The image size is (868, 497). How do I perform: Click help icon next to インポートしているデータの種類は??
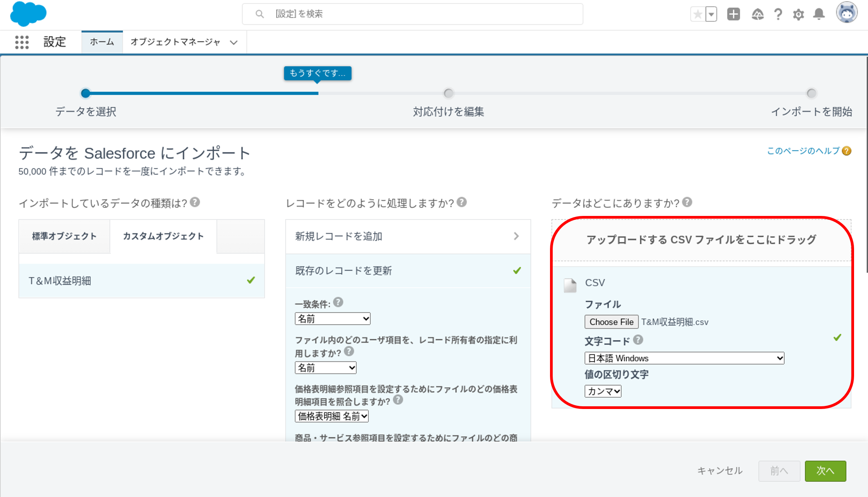tap(195, 202)
